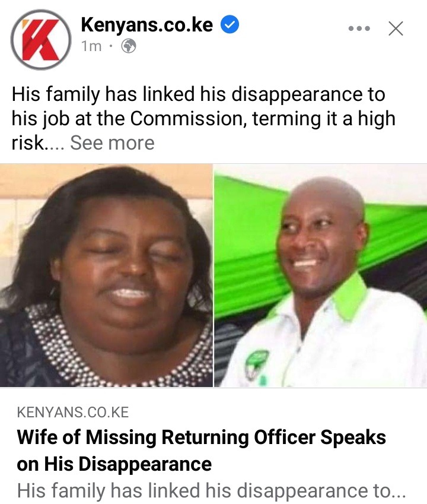Expand the caption with See more
This screenshot has height=504, width=427.
(x=112, y=142)
